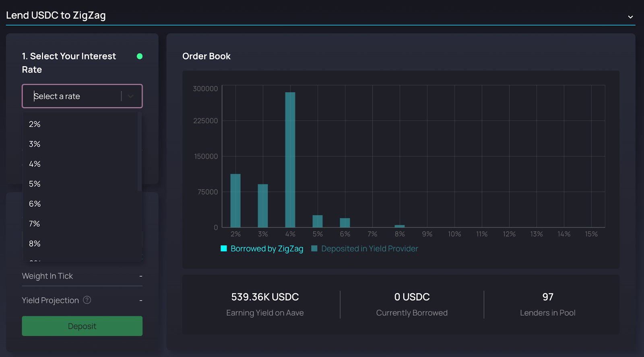This screenshot has width=644, height=357.
Task: Click the 2% bar in Order Book chart
Action: [x=235, y=201]
